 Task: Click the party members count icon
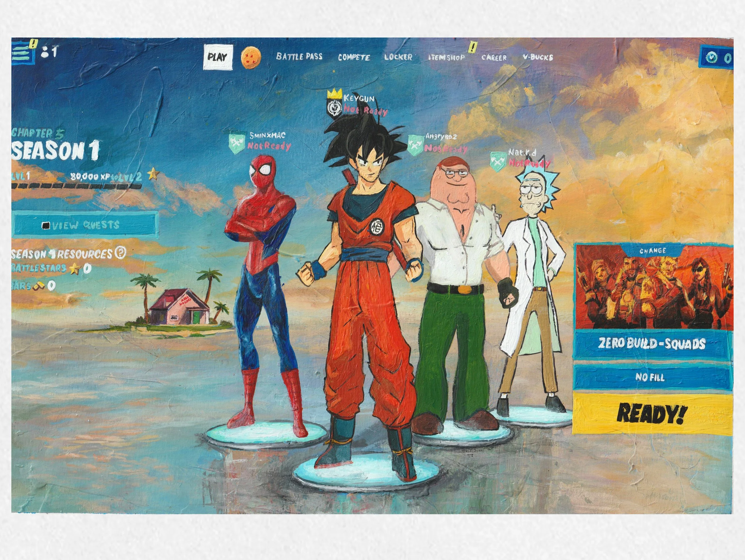coord(44,53)
